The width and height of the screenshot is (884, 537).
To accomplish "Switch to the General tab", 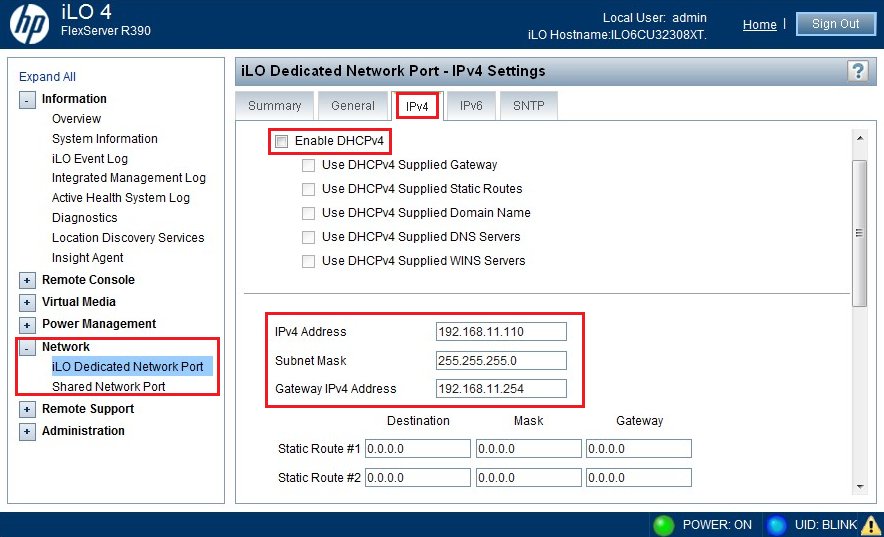I will click(353, 106).
